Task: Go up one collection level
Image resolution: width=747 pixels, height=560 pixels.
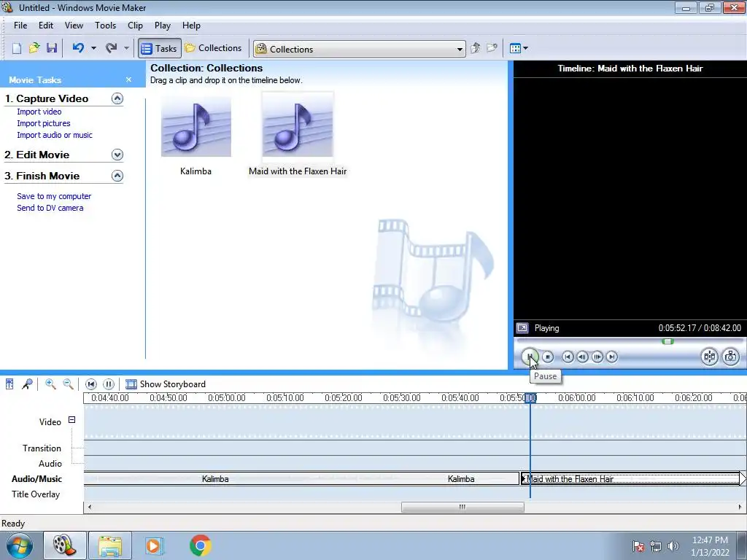Action: point(475,48)
